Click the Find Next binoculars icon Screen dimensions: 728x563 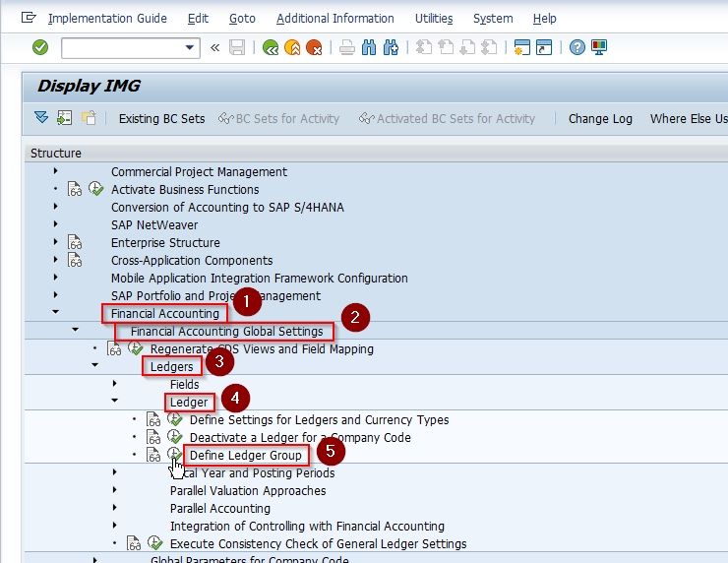[391, 47]
